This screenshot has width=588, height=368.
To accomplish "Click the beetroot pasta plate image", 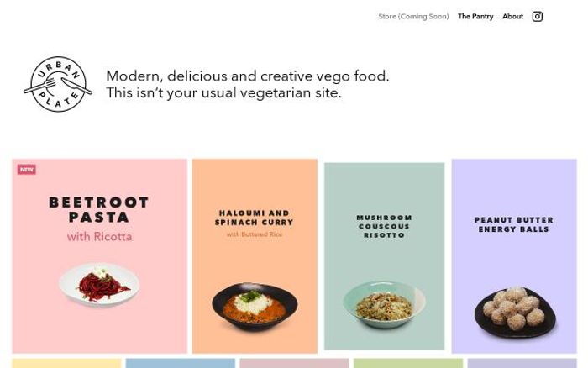I will [x=99, y=285].
